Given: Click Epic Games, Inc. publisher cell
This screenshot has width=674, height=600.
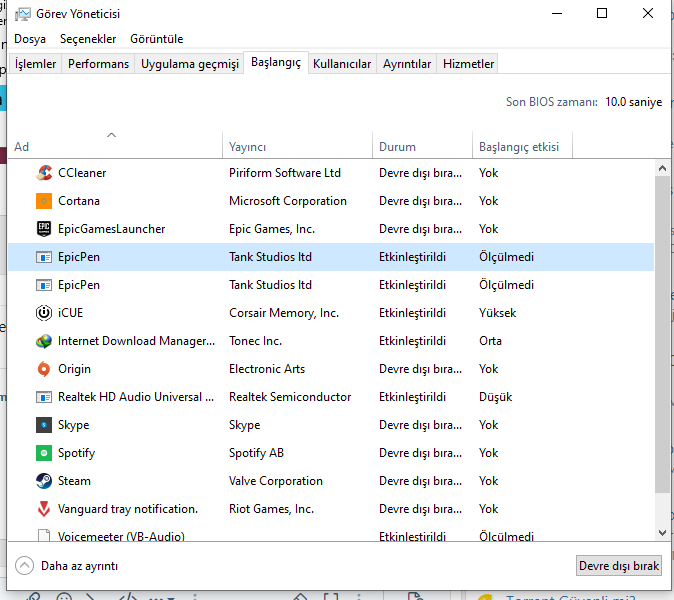Looking at the screenshot, I should click(x=272, y=229).
